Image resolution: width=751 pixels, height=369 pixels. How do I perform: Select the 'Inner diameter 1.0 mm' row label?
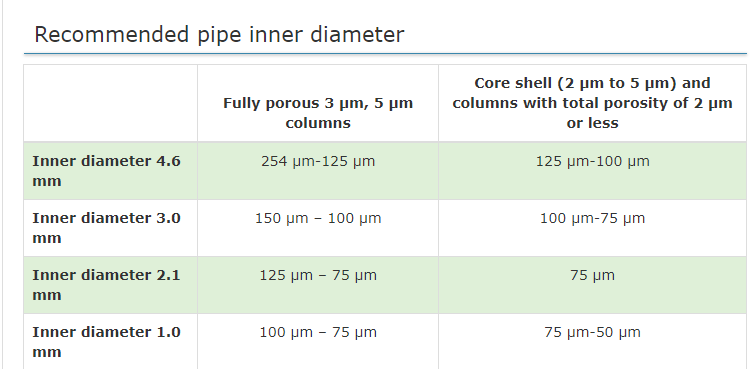(x=106, y=342)
